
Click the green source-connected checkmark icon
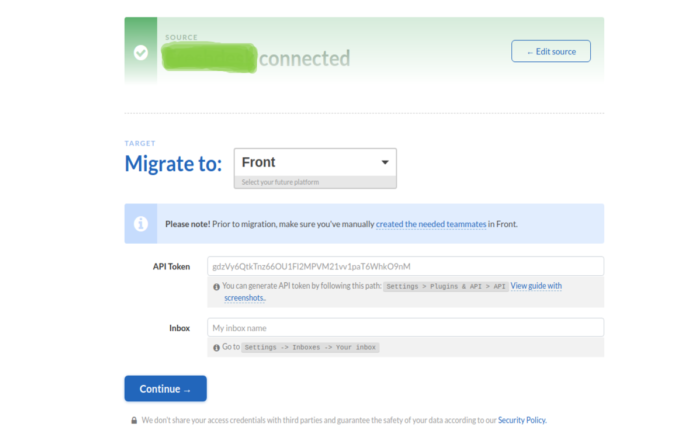click(x=141, y=53)
